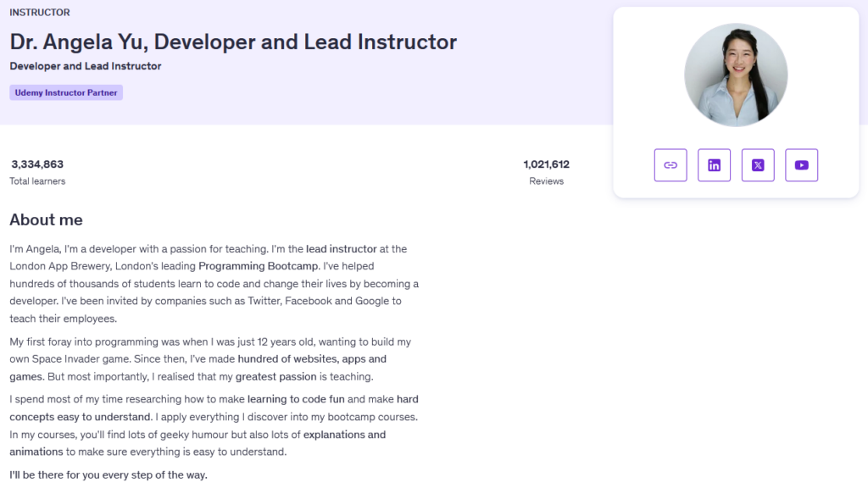Open Dr. Angela Yu's LinkedIn profile icon
This screenshot has width=868, height=488.
(x=714, y=165)
